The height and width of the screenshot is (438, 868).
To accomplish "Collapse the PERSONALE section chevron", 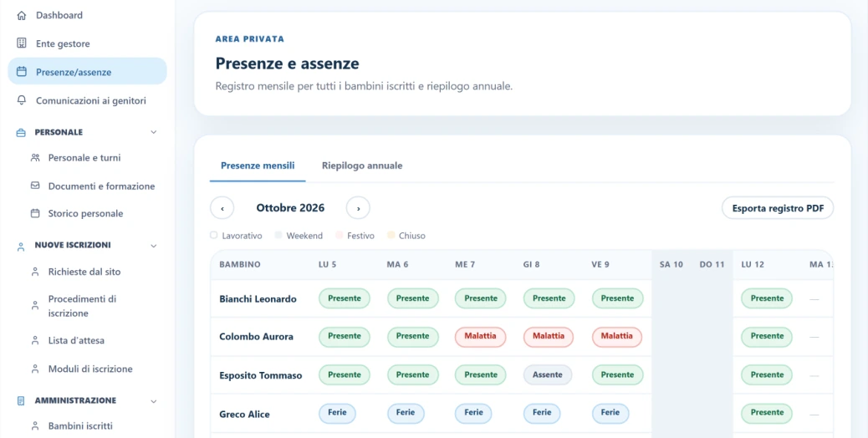I will tap(154, 132).
